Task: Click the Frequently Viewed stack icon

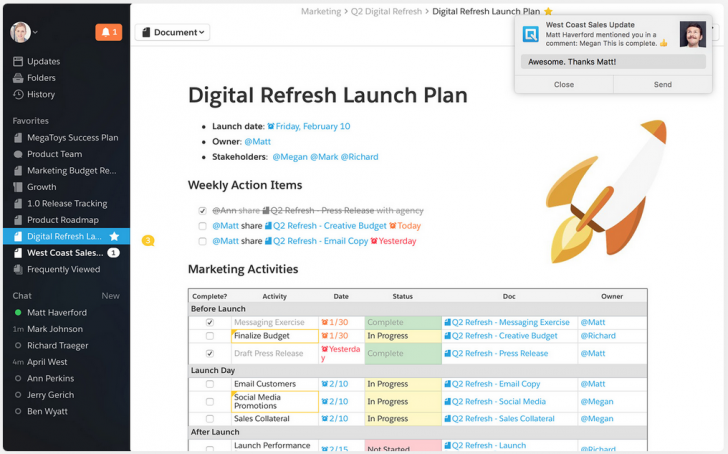Action: (18, 269)
